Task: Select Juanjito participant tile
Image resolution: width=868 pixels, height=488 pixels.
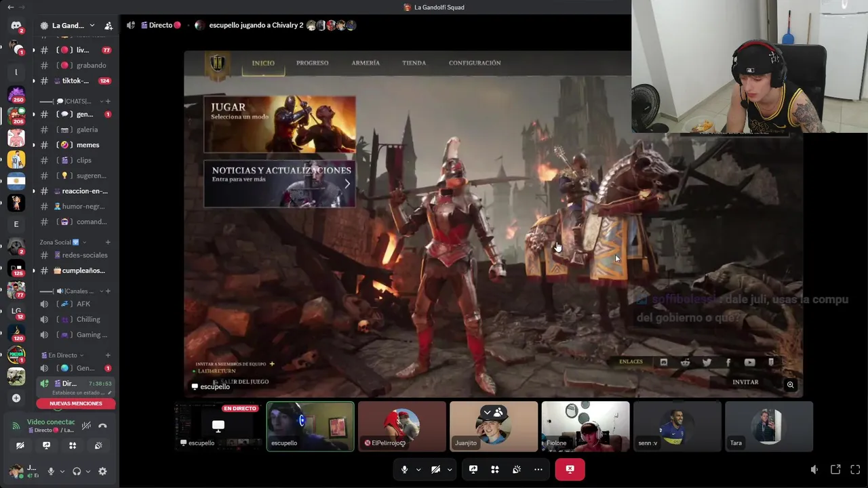Action: click(x=494, y=426)
